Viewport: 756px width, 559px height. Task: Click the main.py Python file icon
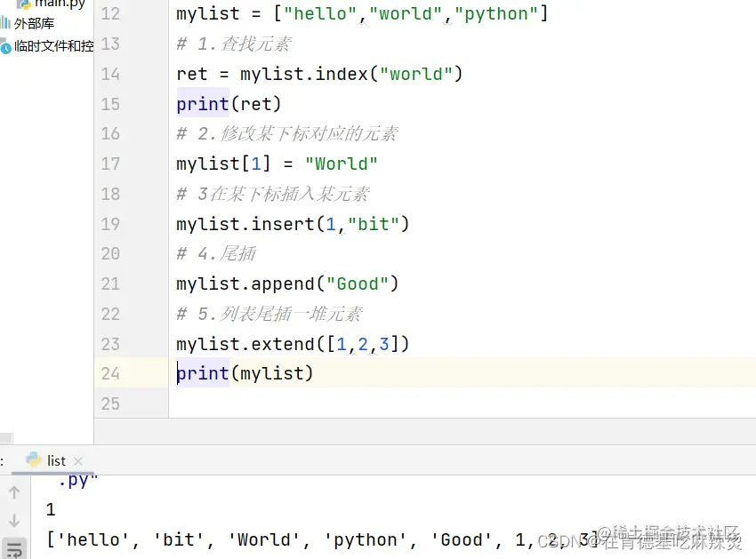(24, 4)
